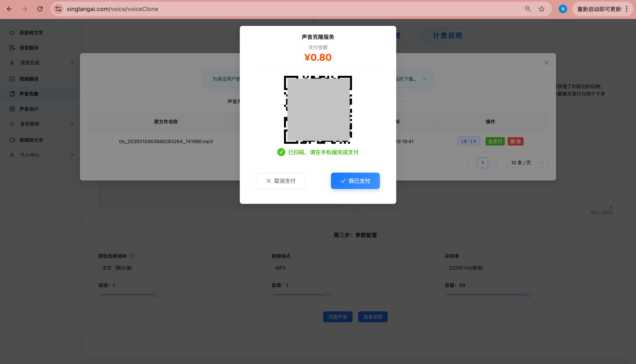Screen dimensions: 636x364
Task: Click the 操作 column header
Action: 490,122
